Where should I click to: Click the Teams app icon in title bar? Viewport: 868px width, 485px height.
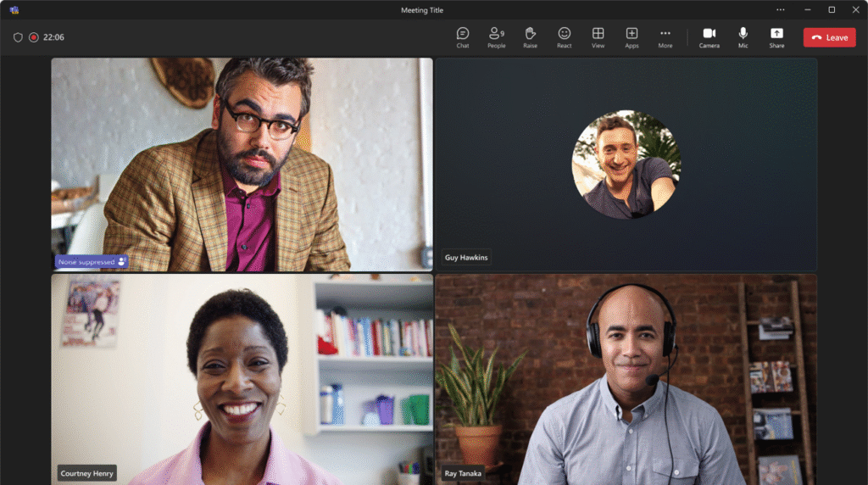coord(14,10)
